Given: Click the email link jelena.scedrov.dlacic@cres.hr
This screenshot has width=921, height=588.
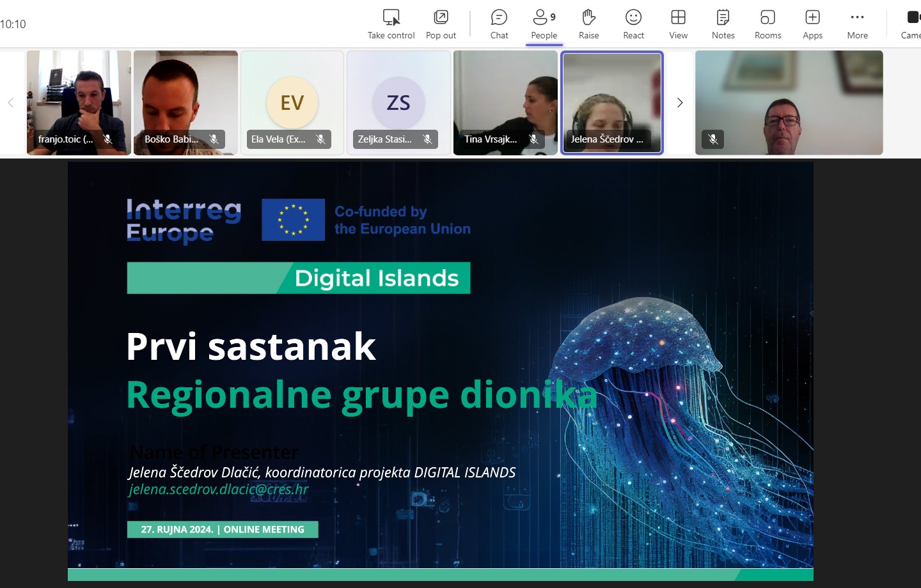Looking at the screenshot, I should [219, 490].
